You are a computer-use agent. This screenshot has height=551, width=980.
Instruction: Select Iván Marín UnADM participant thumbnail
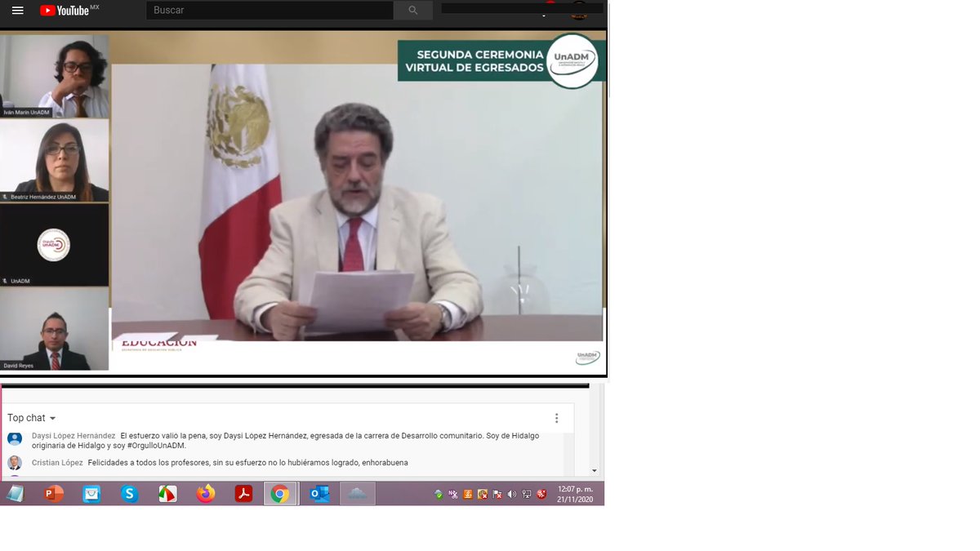tap(55, 76)
